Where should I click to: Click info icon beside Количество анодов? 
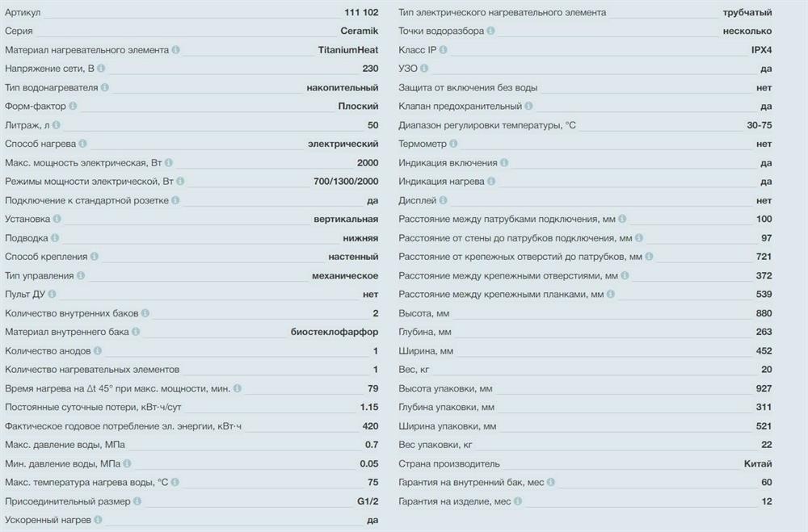(98, 351)
